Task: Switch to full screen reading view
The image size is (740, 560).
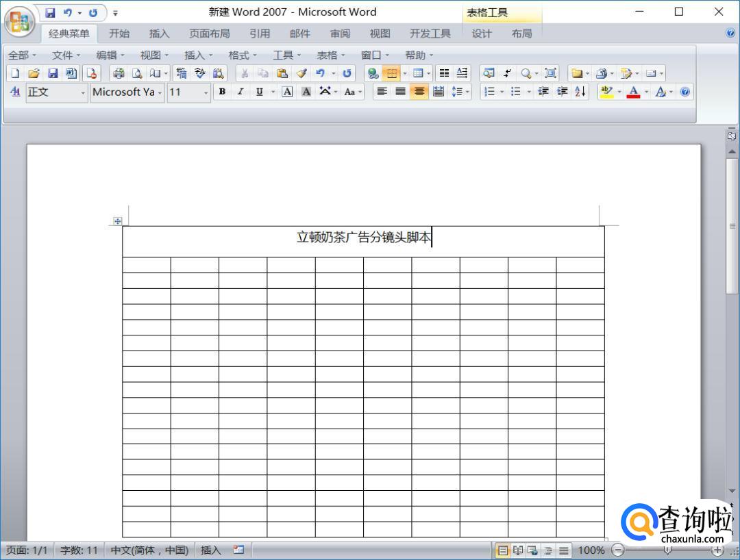Action: (518, 550)
